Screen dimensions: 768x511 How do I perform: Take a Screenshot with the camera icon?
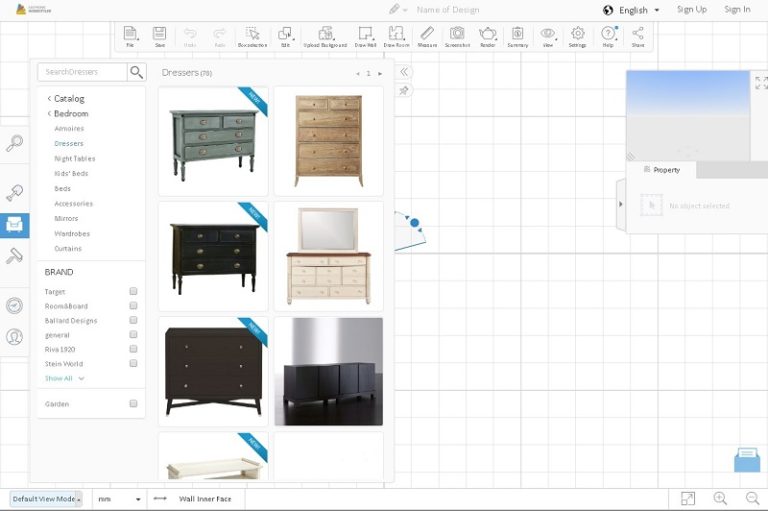point(457,37)
